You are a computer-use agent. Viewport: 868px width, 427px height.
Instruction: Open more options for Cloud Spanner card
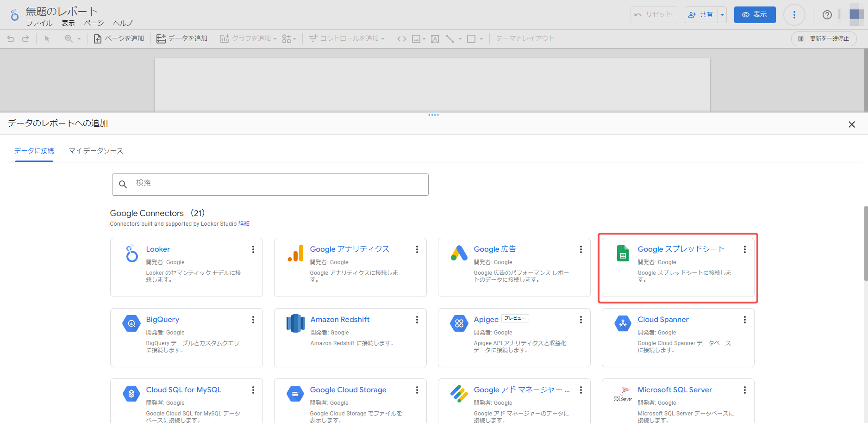coord(745,320)
